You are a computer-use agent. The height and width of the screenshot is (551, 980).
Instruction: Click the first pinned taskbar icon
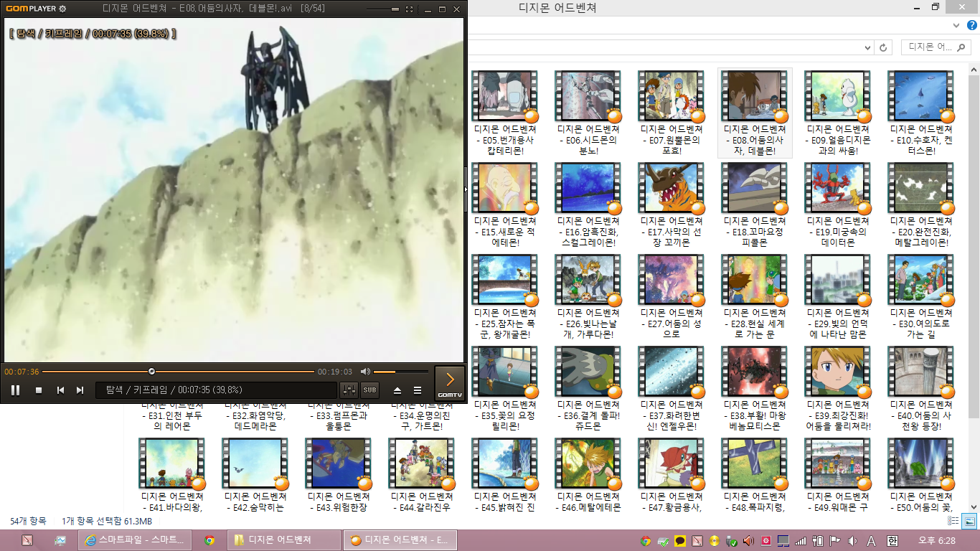point(27,540)
